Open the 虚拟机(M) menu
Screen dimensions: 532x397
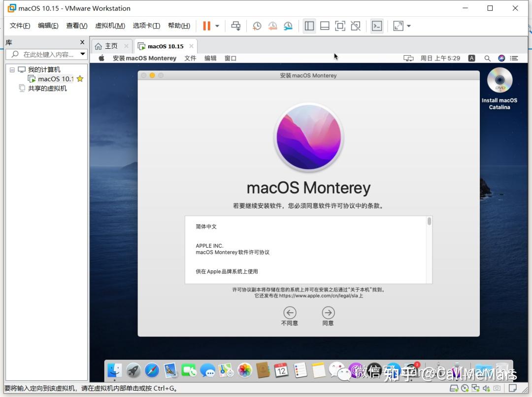click(x=110, y=26)
